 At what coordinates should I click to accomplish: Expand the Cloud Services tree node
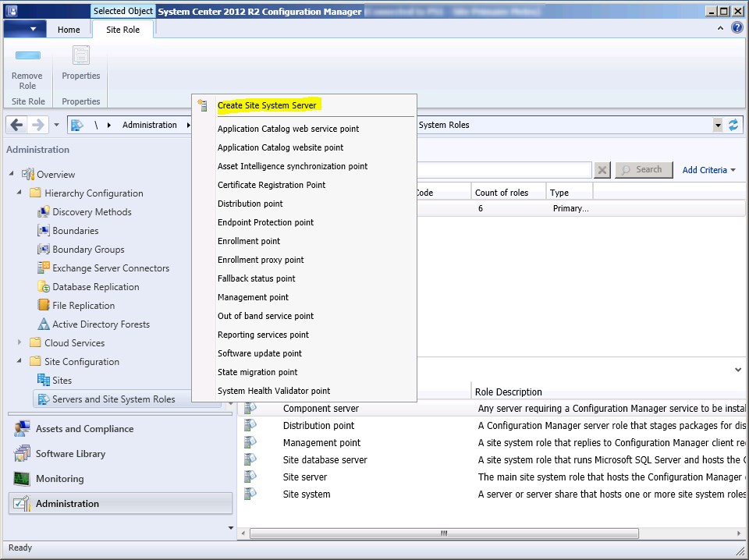tap(19, 342)
